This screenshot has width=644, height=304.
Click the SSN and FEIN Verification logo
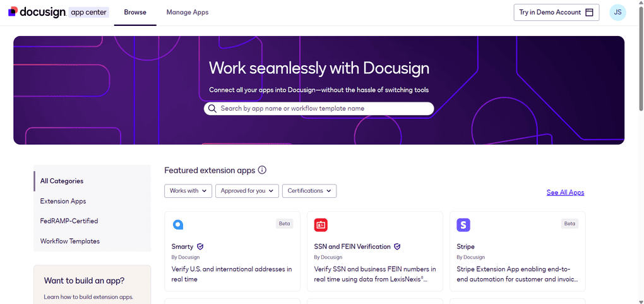click(x=321, y=225)
